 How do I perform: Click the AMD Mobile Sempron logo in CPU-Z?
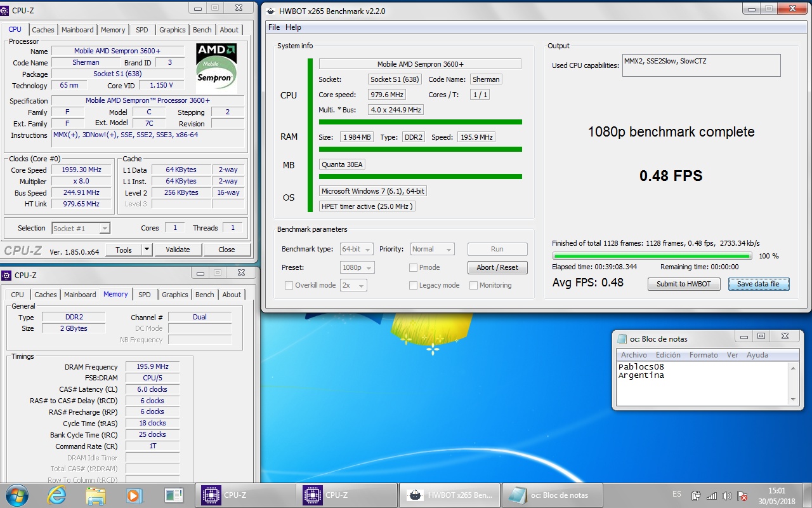216,68
